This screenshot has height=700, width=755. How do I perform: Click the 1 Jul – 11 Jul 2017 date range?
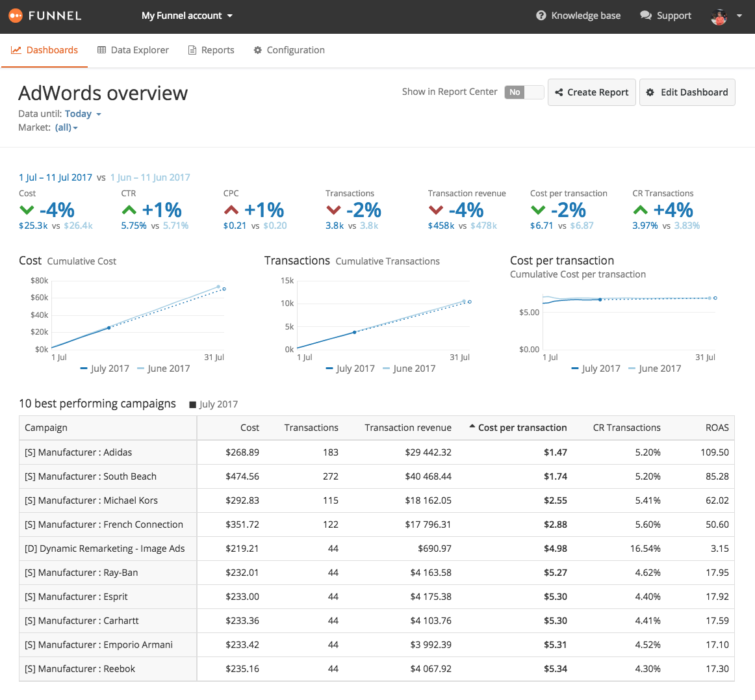[x=55, y=177]
